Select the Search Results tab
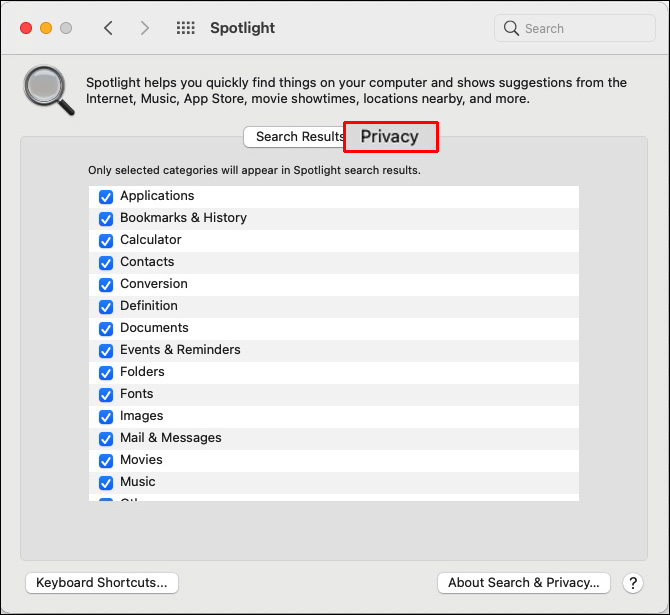 [296, 137]
